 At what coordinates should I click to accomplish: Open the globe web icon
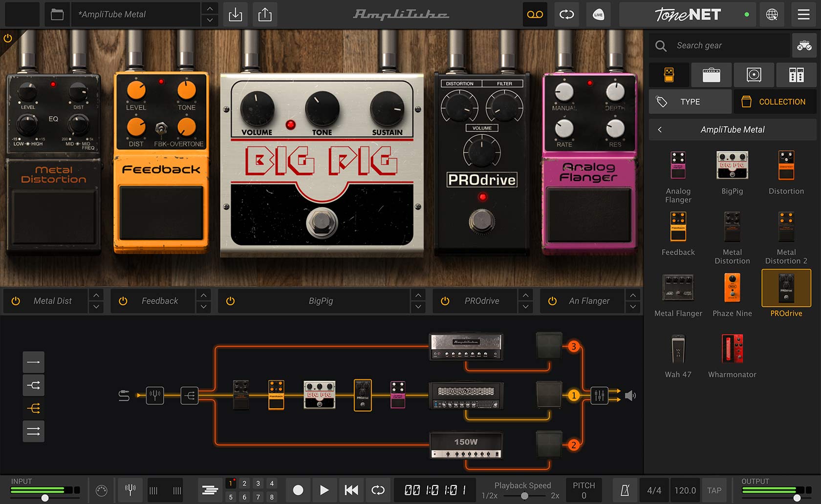pyautogui.click(x=772, y=15)
